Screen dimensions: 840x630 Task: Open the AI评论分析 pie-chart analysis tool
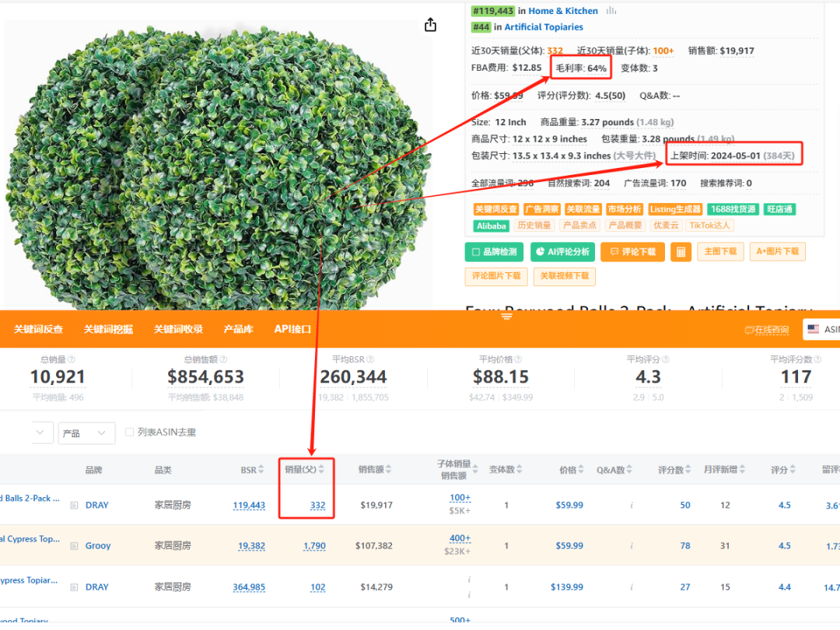[563, 251]
